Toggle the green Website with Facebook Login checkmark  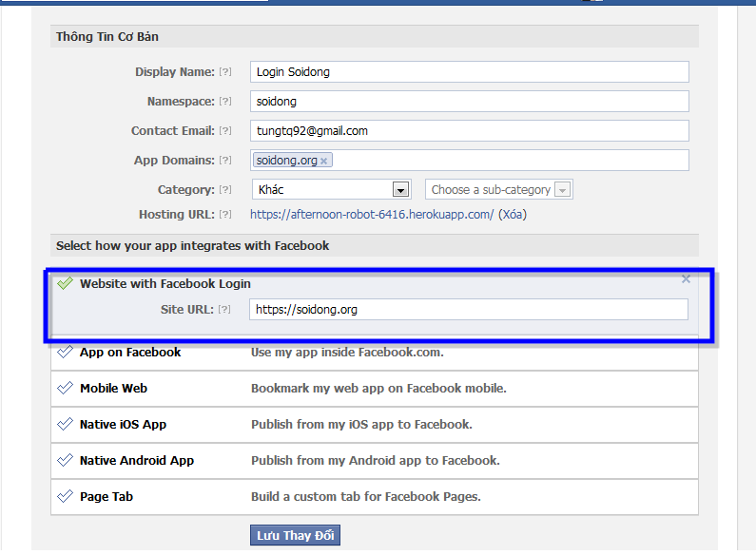[x=65, y=283]
